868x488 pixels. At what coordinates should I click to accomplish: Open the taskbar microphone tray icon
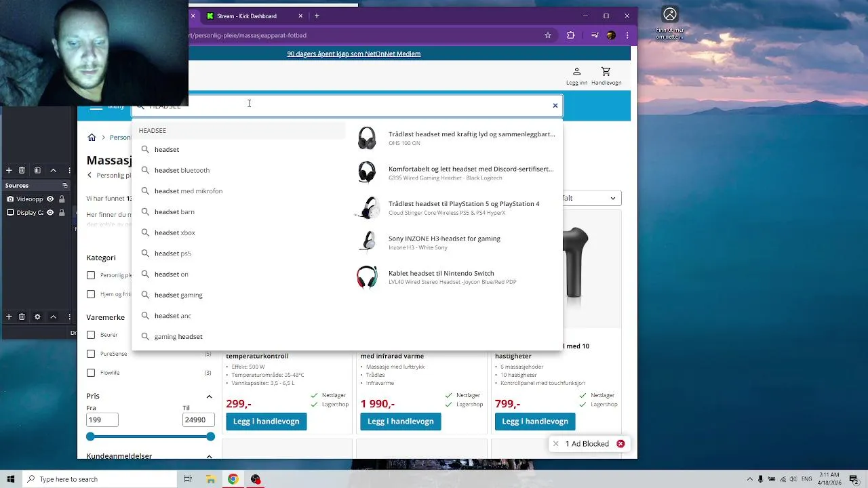pos(760,479)
